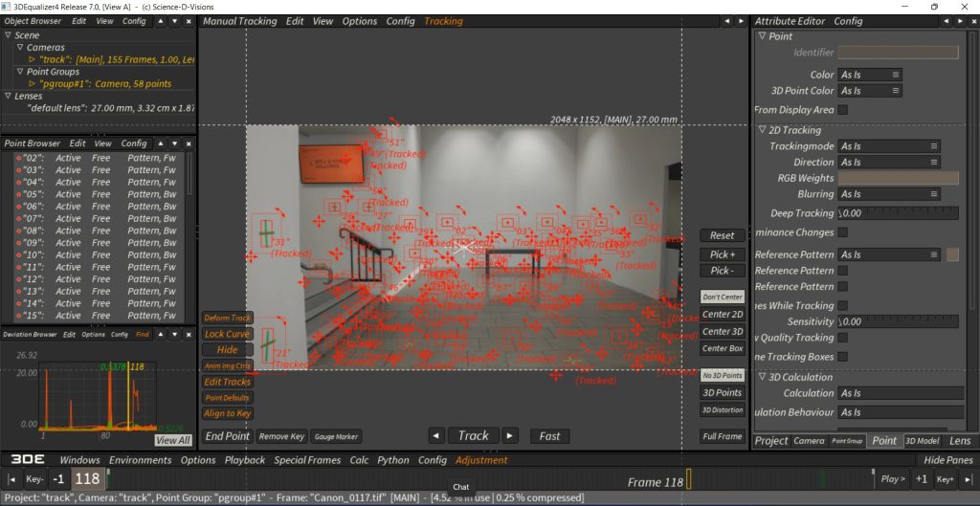Open the 3D Point Color dropdown
The image size is (980, 506).
point(869,91)
